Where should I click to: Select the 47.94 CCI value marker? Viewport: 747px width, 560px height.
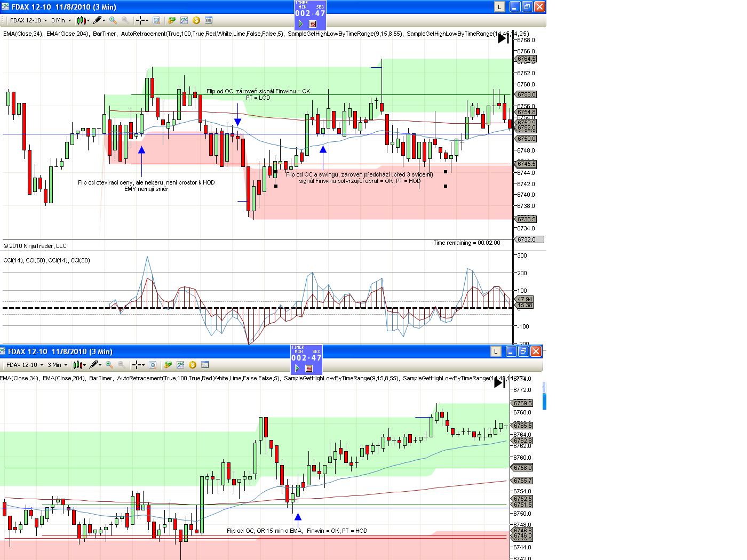coord(525,299)
